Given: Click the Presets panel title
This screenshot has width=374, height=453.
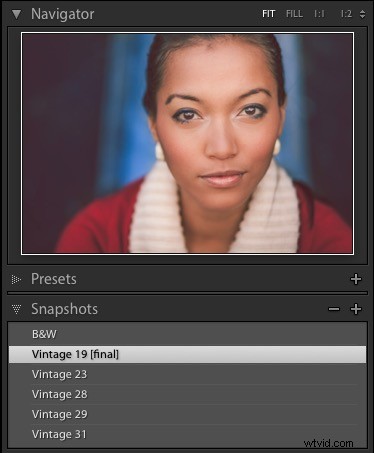Looking at the screenshot, I should (54, 279).
